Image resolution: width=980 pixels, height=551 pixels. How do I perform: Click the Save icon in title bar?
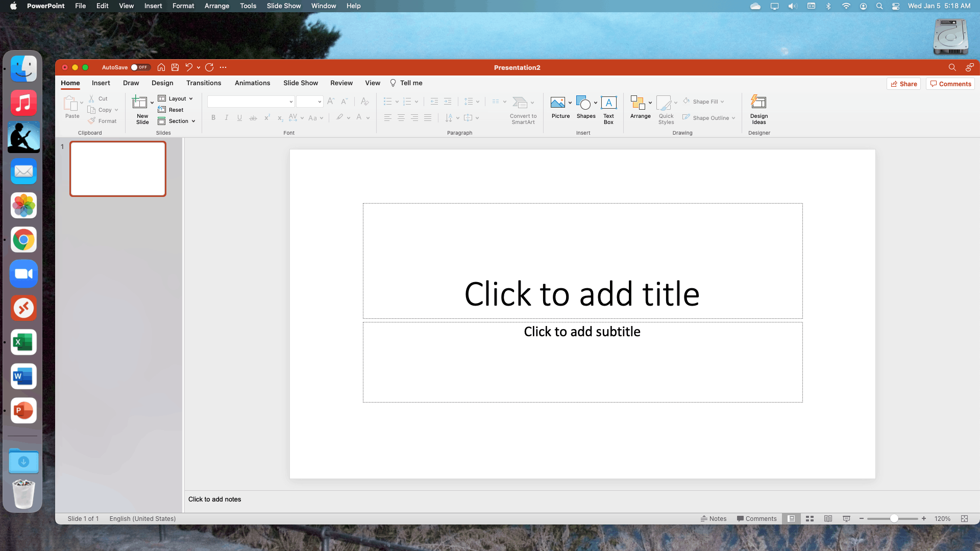coord(175,67)
